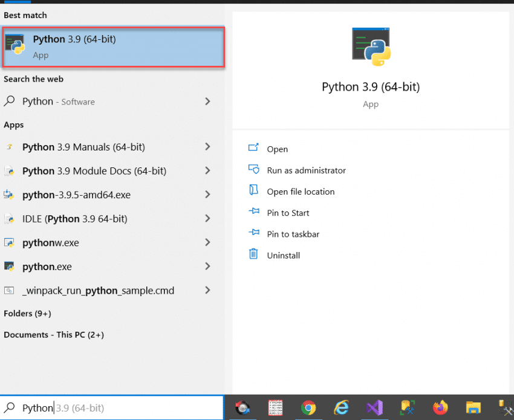514x420 pixels.
Task: Choose Pin to Start
Action: (288, 213)
